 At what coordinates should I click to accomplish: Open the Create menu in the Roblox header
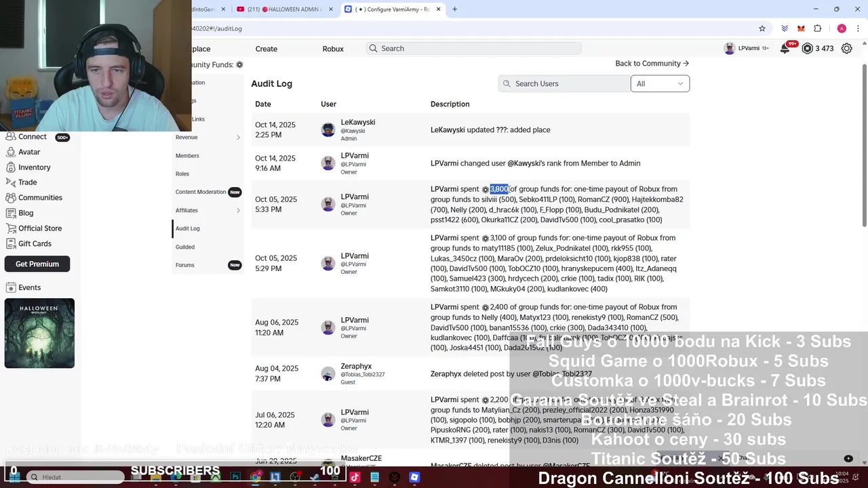tap(267, 49)
